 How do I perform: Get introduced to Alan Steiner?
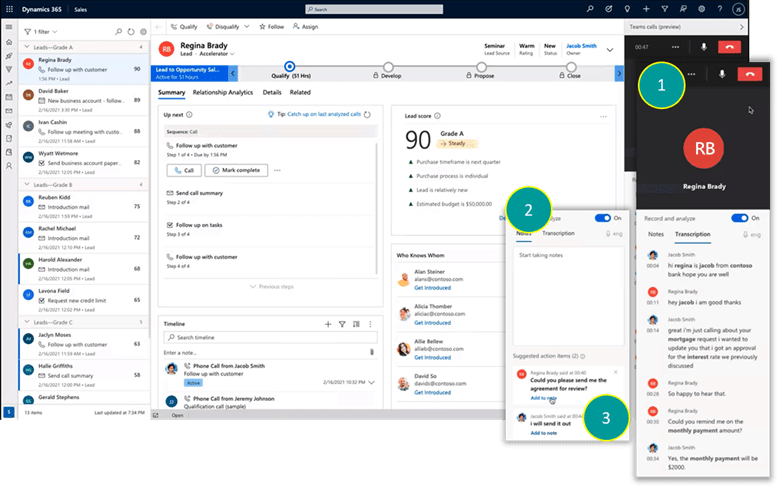433,288
